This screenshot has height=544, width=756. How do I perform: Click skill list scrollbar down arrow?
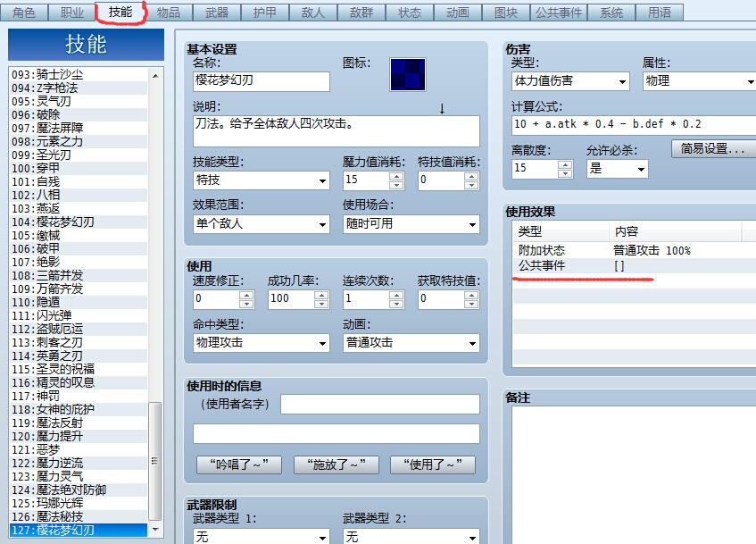point(155,530)
